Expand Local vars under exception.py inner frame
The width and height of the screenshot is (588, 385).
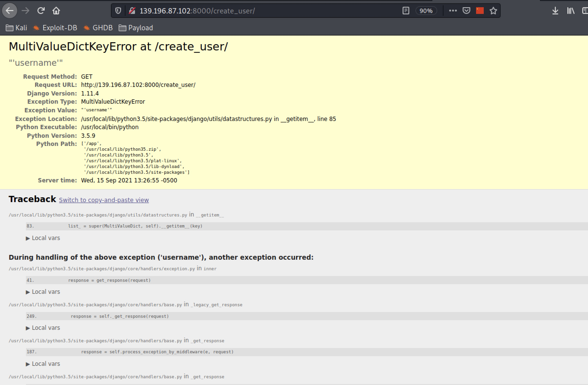tap(43, 292)
